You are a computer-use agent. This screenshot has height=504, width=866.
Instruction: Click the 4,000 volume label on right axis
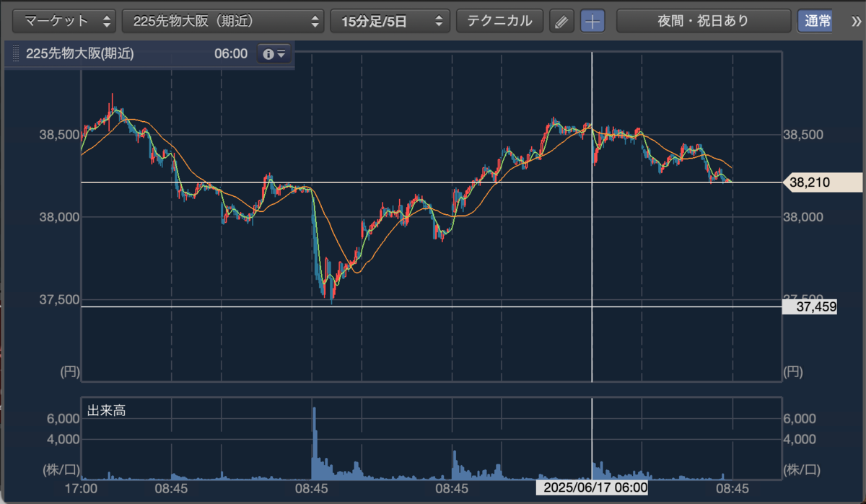(800, 438)
